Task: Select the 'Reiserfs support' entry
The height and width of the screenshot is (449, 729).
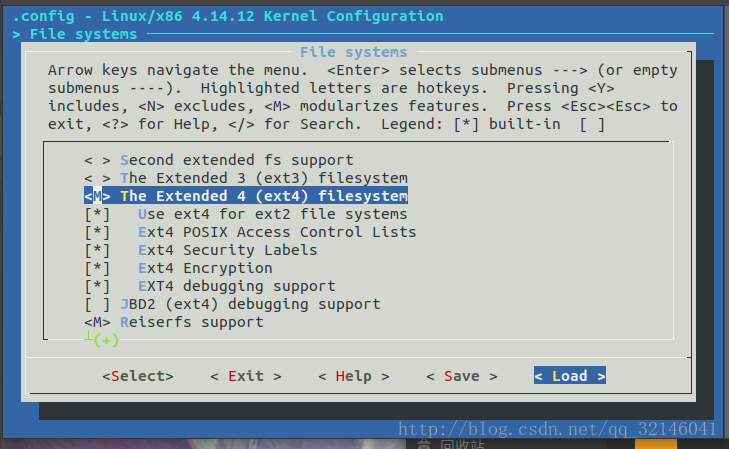Action: [x=192, y=322]
